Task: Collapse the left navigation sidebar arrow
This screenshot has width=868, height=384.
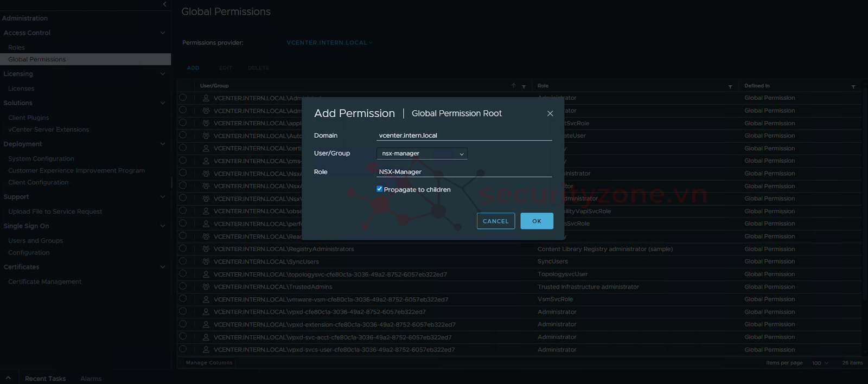Action: (x=164, y=4)
